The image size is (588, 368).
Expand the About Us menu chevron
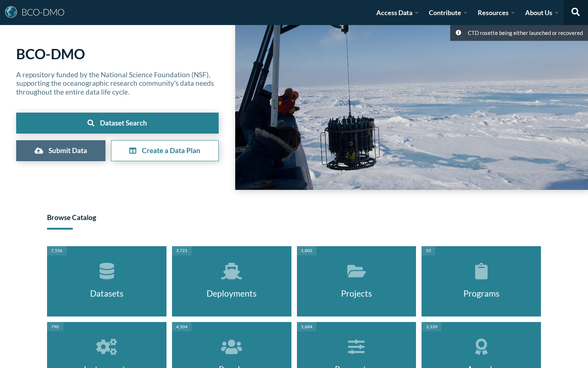point(556,13)
